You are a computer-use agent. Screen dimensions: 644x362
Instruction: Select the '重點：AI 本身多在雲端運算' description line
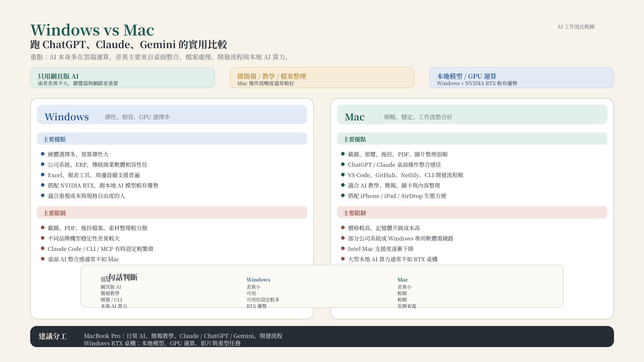160,57
